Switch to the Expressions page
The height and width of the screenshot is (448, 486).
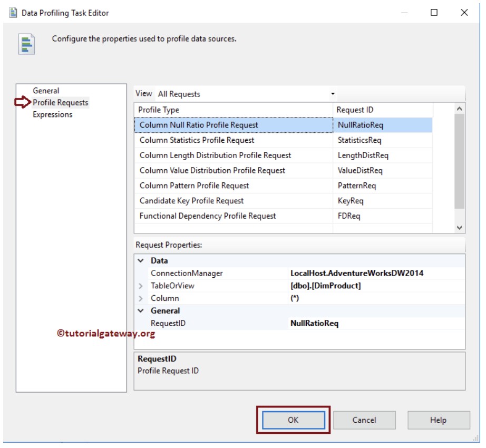click(52, 114)
